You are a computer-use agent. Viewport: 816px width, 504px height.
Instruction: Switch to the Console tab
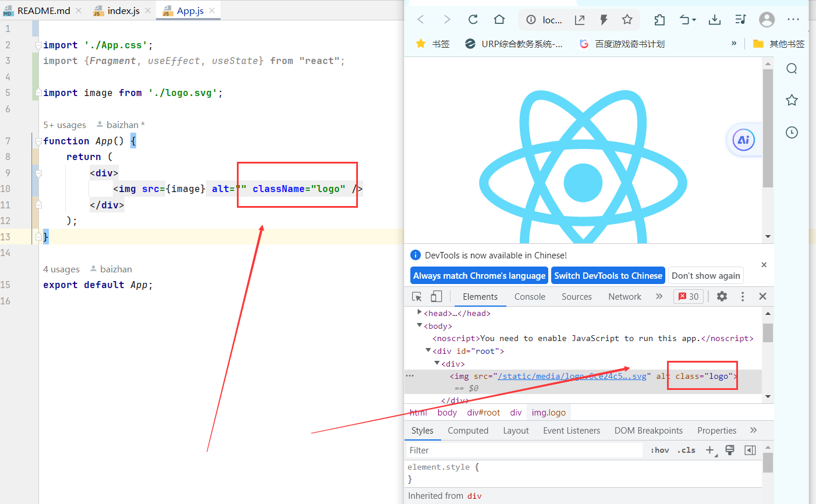(530, 296)
